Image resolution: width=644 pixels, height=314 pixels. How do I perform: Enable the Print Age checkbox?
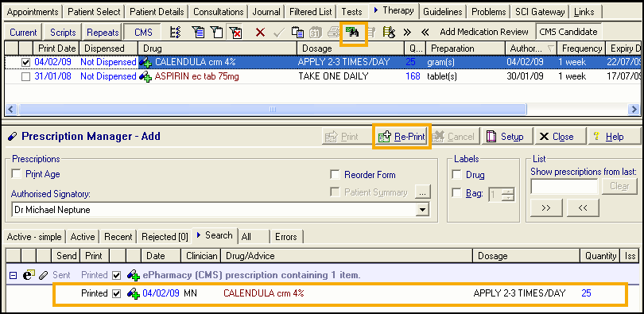point(17,174)
